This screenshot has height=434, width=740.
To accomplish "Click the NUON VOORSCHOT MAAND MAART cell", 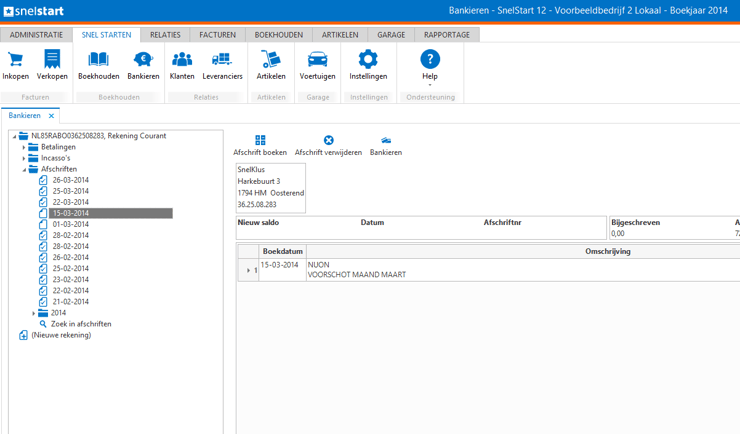I will 523,270.
